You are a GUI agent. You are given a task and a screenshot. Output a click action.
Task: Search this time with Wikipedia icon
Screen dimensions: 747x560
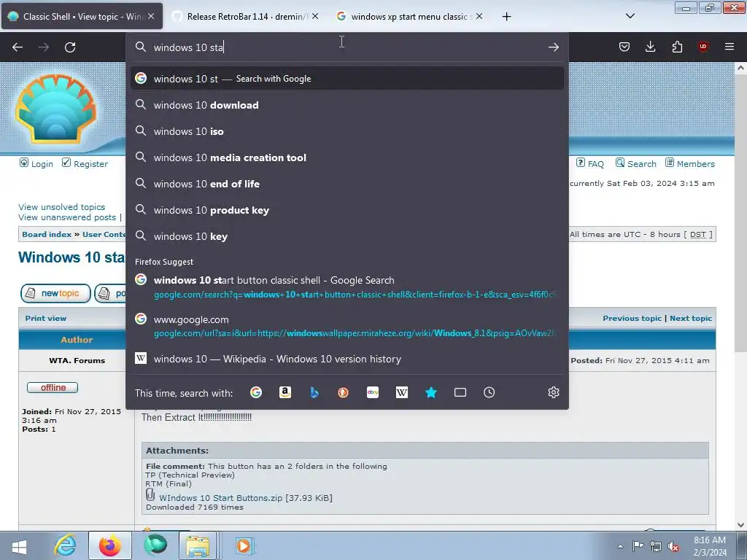tap(402, 392)
